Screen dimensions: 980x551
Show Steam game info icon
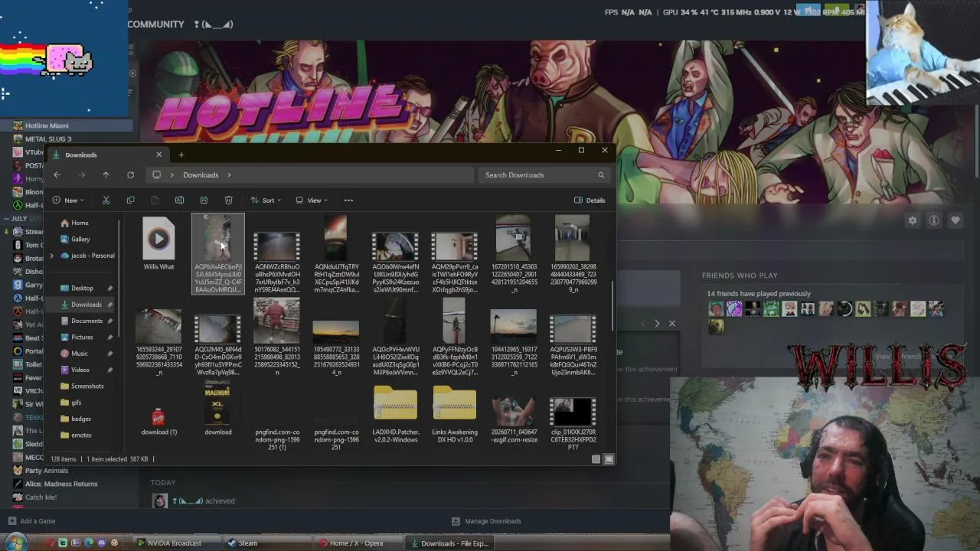coord(934,220)
